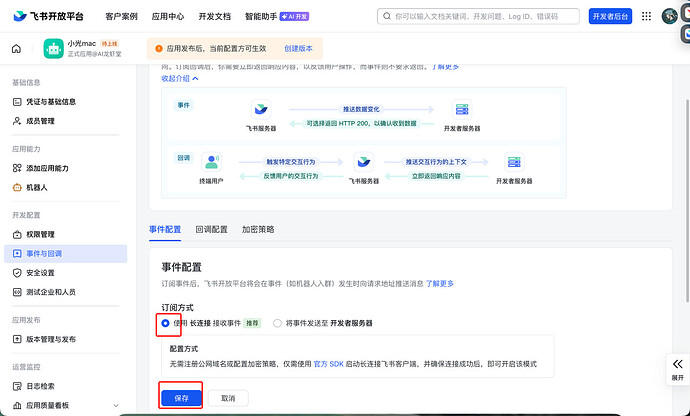Switch to the 加密策略 tab

point(257,229)
